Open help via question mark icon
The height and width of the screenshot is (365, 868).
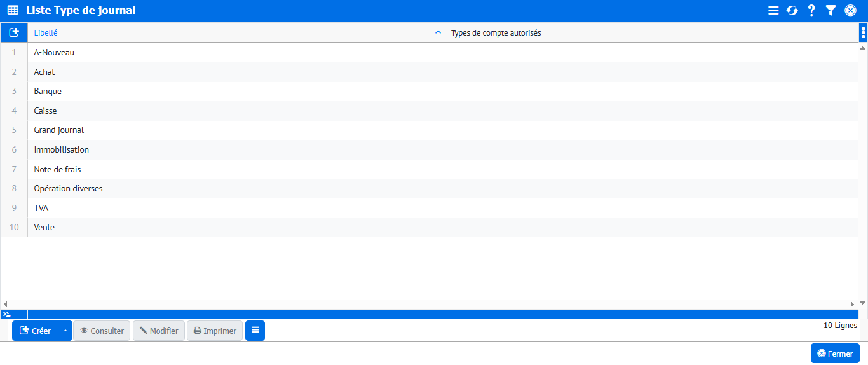tap(811, 10)
